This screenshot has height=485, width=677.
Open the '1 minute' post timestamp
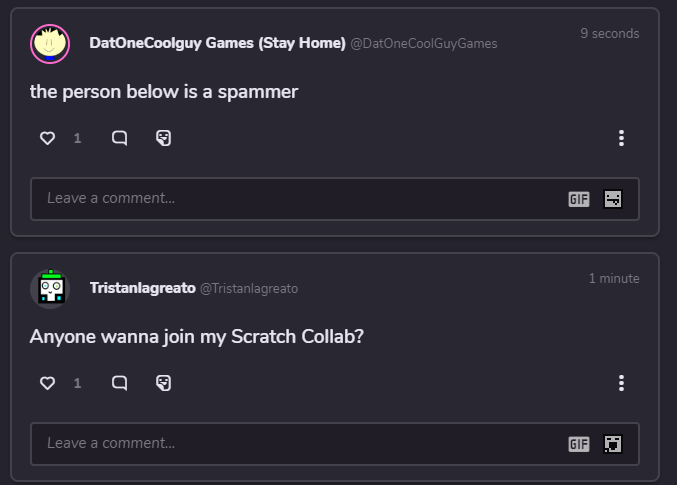click(613, 278)
